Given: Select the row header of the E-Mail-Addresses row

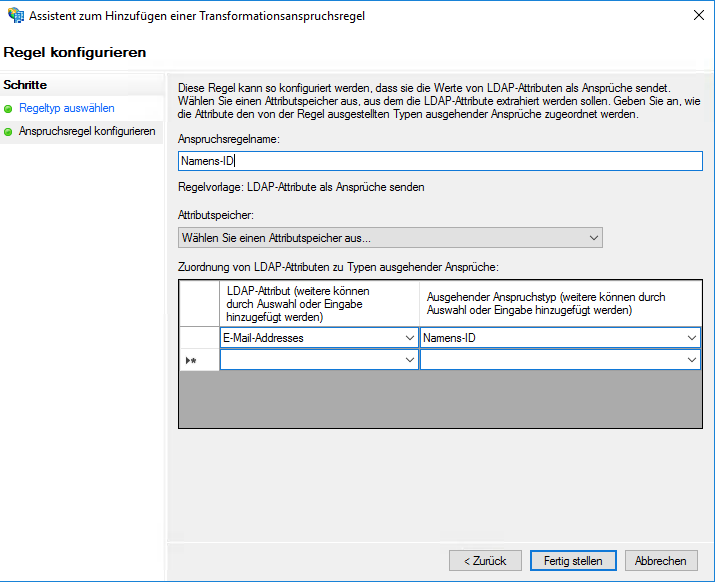Looking at the screenshot, I should 198,338.
